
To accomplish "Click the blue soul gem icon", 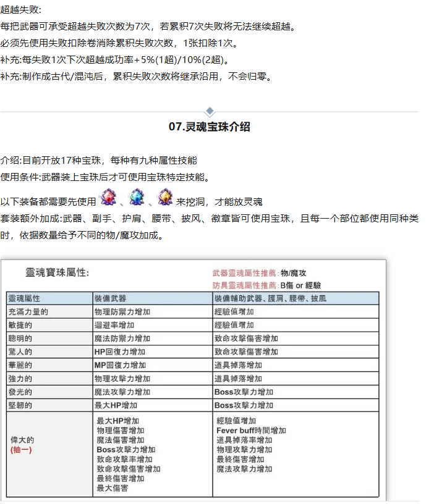I will tap(137, 197).
